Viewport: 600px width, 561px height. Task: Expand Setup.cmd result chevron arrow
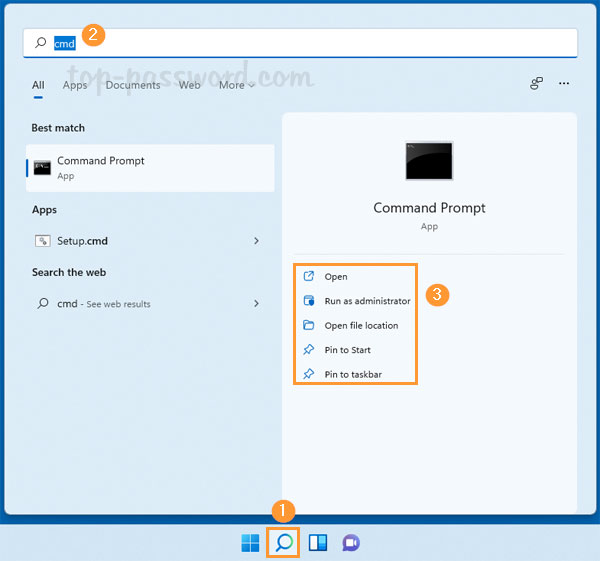(257, 241)
